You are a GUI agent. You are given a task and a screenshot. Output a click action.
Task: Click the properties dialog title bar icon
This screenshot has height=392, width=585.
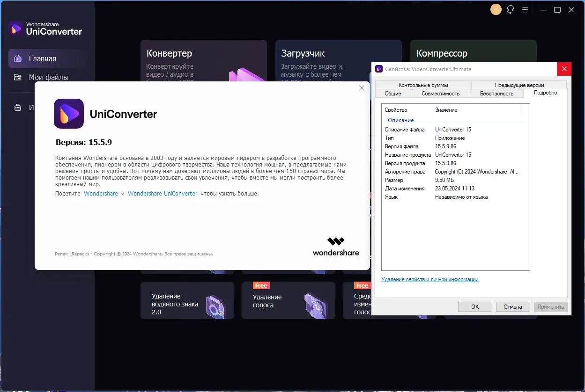coord(379,69)
